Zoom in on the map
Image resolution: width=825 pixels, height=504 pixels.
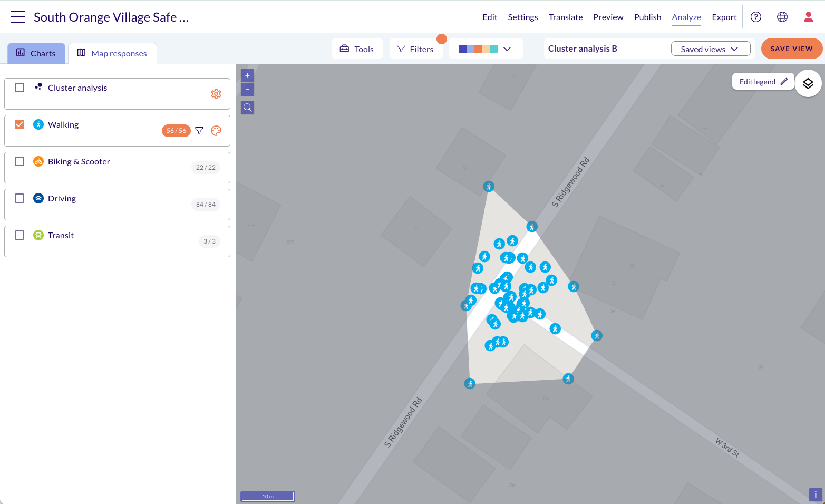tap(247, 75)
